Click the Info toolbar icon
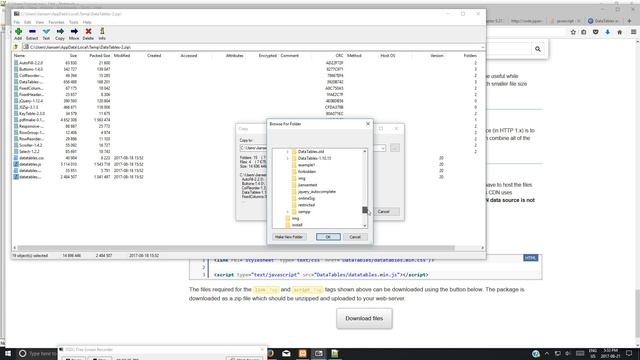The image size is (640, 360). coord(102,31)
